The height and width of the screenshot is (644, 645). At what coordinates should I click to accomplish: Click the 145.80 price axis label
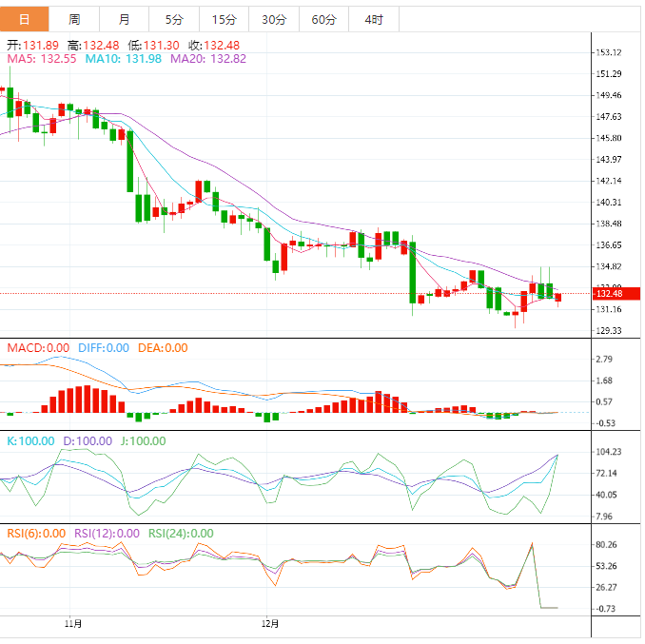click(x=609, y=138)
